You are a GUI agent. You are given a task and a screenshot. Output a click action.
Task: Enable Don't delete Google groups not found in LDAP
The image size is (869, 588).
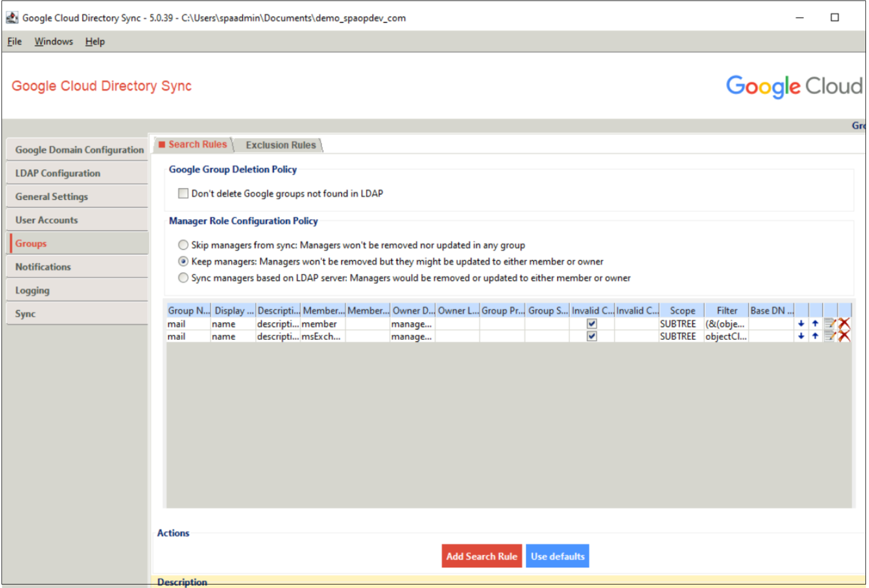click(183, 193)
